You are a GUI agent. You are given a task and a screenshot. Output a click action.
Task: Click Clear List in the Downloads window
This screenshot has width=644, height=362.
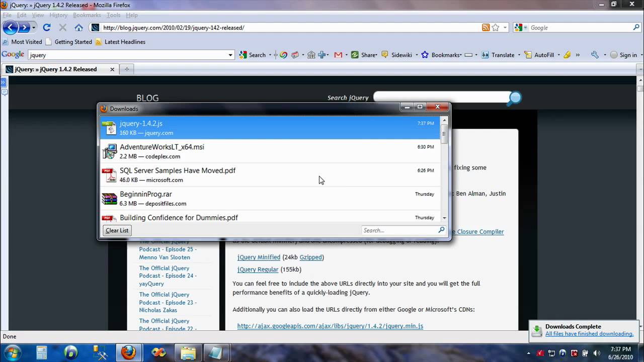117,230
